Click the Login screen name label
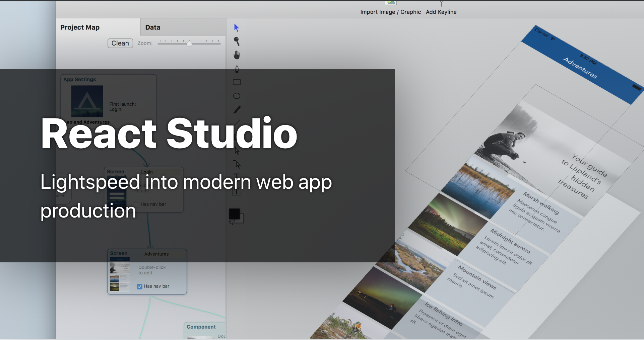The height and width of the screenshot is (340, 644). [x=147, y=172]
